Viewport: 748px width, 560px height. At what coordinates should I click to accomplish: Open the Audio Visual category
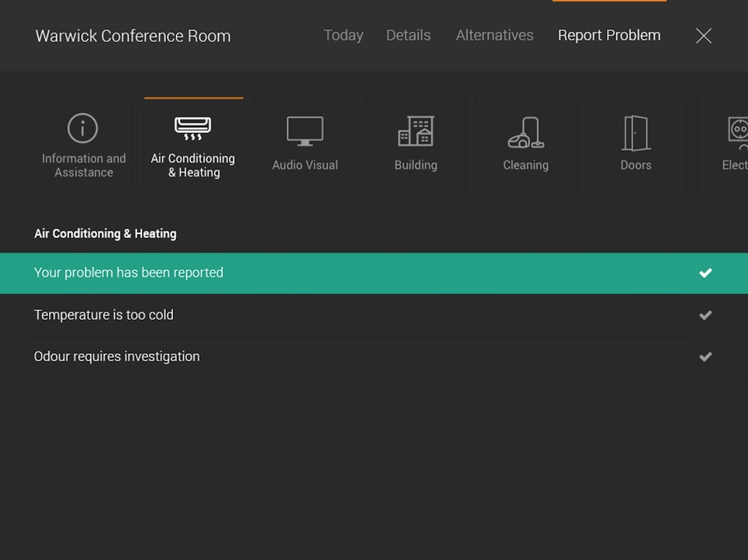(x=305, y=146)
